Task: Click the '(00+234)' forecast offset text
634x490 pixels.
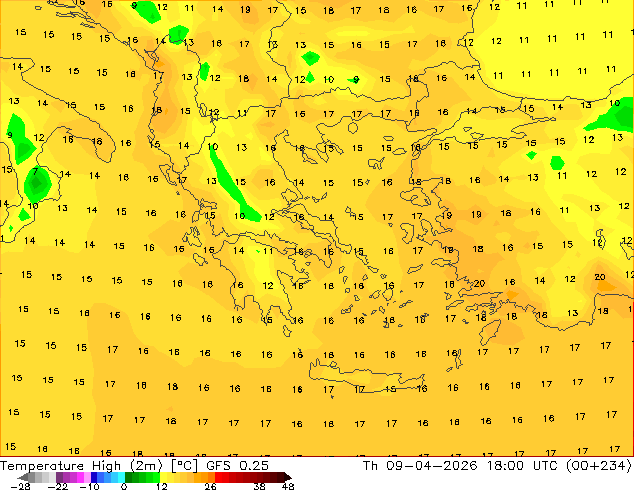Action: pos(599,466)
